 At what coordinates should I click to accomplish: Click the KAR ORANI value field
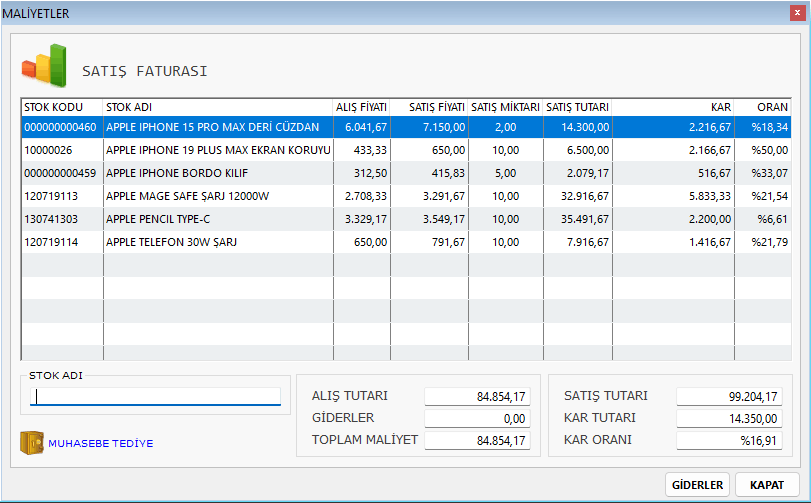coord(729,440)
